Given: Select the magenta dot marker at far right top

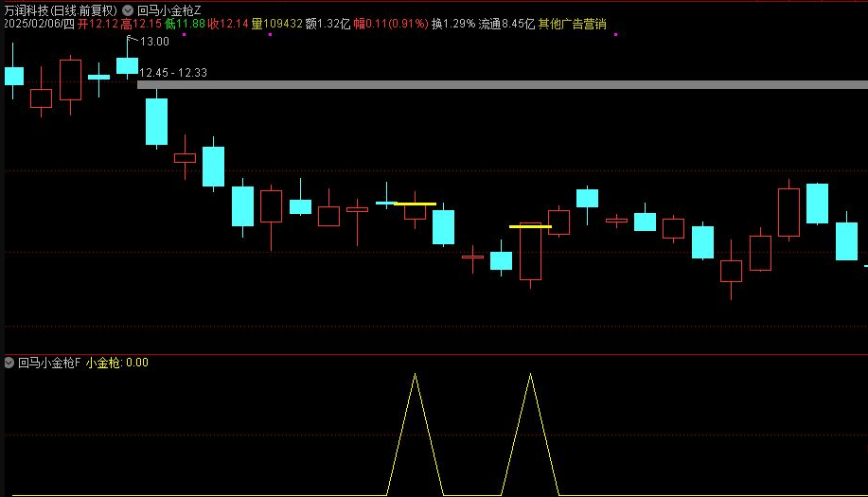Looking at the screenshot, I should [615, 34].
